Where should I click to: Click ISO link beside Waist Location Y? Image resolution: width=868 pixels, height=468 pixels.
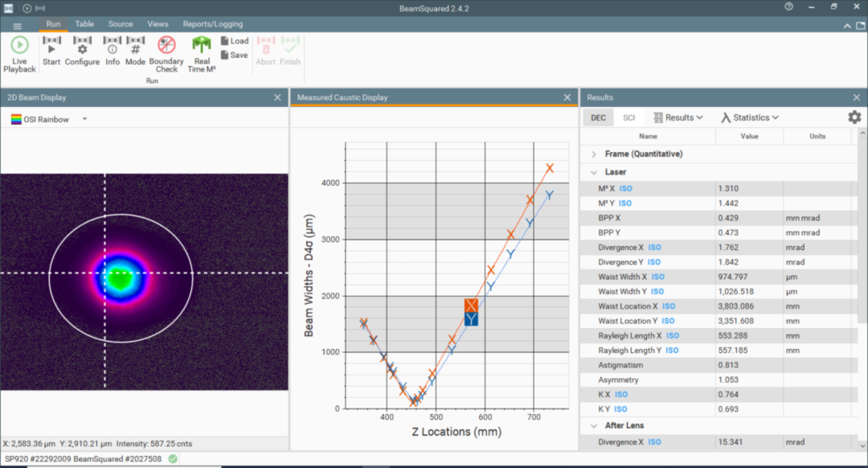(668, 321)
